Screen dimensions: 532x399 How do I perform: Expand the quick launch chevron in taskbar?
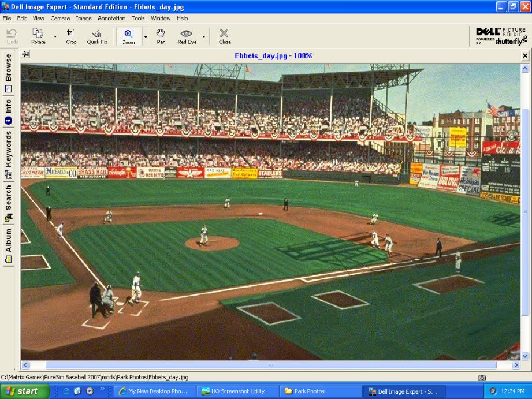102,389
